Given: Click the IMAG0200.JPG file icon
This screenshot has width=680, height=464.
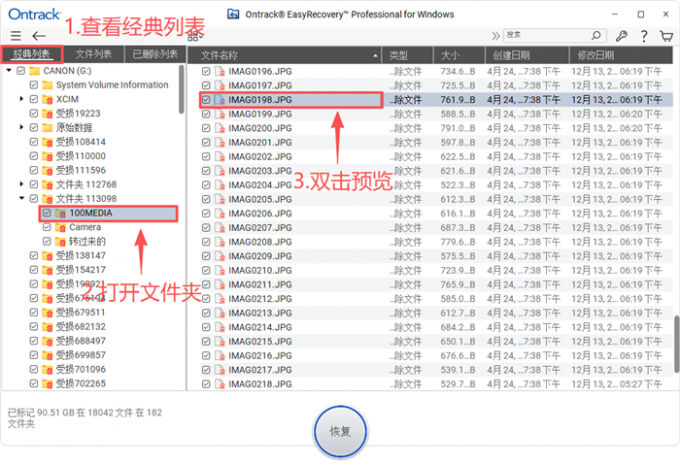Looking at the screenshot, I should pos(220,128).
